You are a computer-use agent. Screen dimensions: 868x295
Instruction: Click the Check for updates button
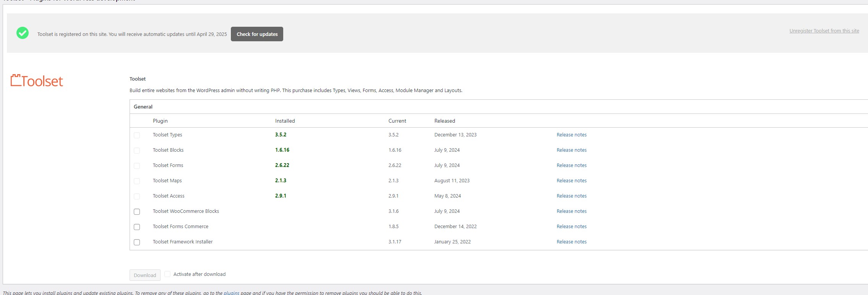coord(257,34)
